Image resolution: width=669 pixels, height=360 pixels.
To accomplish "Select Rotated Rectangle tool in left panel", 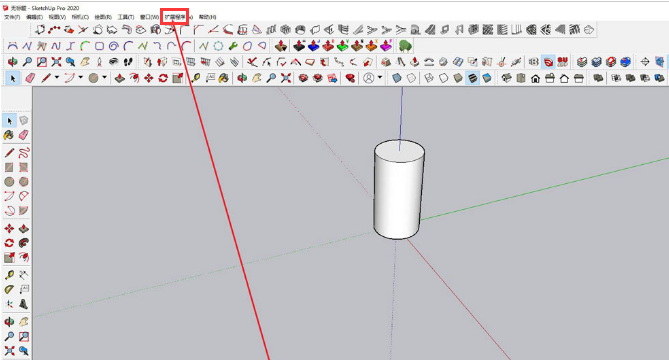I will [x=24, y=167].
